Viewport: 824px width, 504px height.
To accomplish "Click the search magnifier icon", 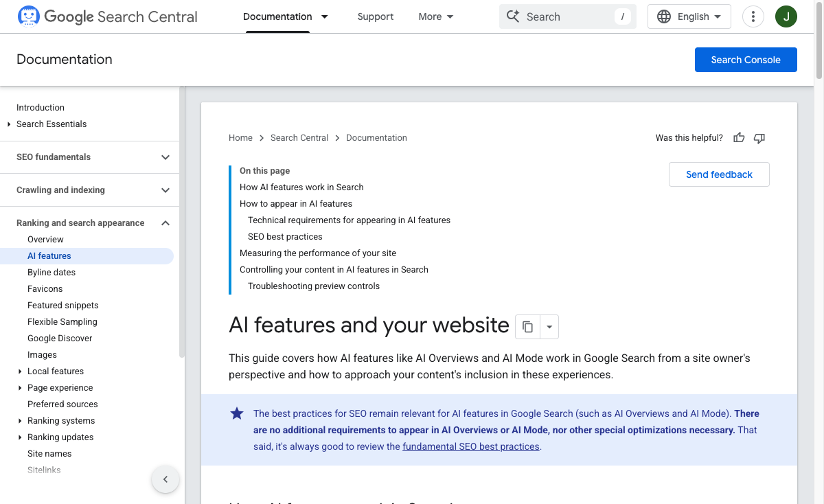I will pyautogui.click(x=513, y=16).
